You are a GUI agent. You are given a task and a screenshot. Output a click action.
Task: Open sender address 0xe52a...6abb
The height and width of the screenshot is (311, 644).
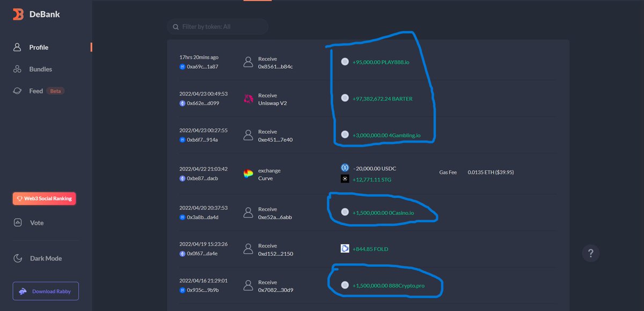coord(275,217)
